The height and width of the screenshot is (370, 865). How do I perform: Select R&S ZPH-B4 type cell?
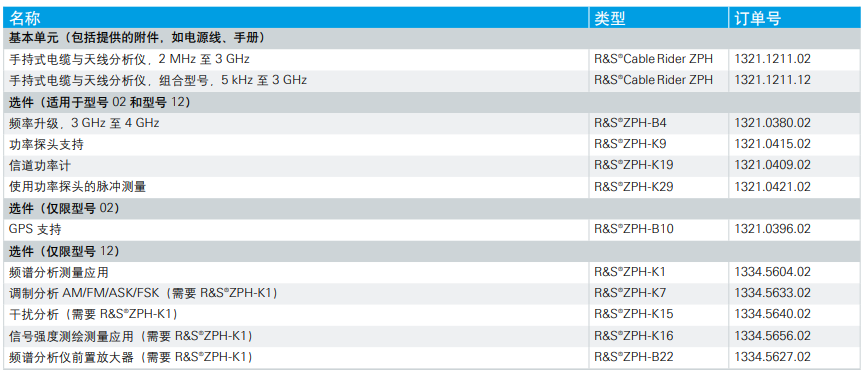[630, 123]
